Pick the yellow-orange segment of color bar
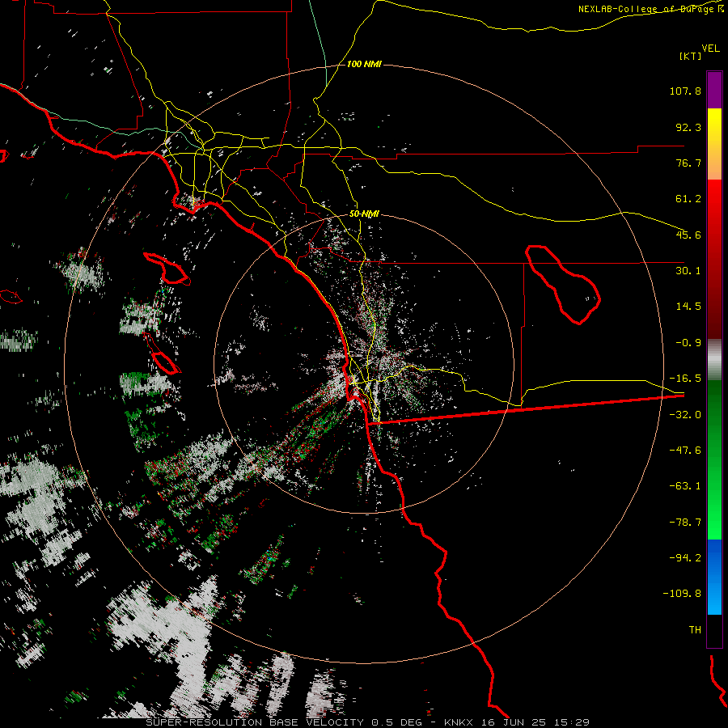 714,144
